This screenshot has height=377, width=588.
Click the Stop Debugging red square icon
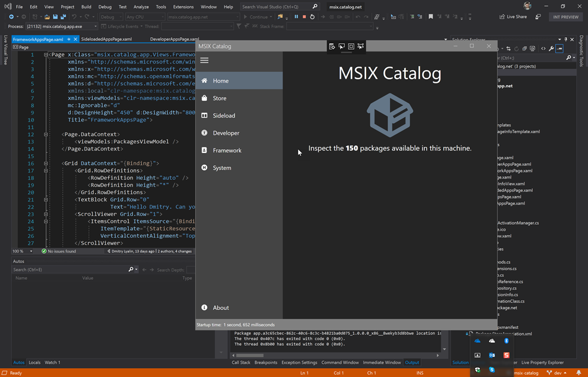point(304,17)
